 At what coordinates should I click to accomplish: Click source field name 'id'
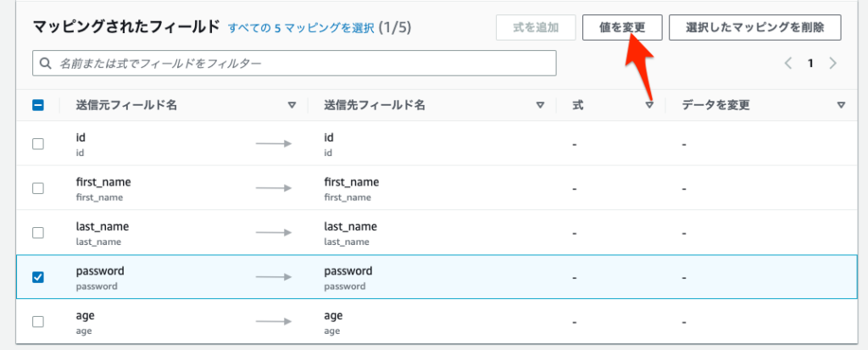[x=81, y=137]
